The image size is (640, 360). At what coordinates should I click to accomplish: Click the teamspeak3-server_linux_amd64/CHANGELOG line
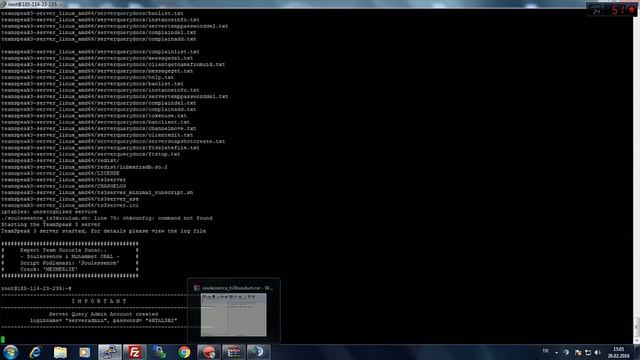pos(63,186)
